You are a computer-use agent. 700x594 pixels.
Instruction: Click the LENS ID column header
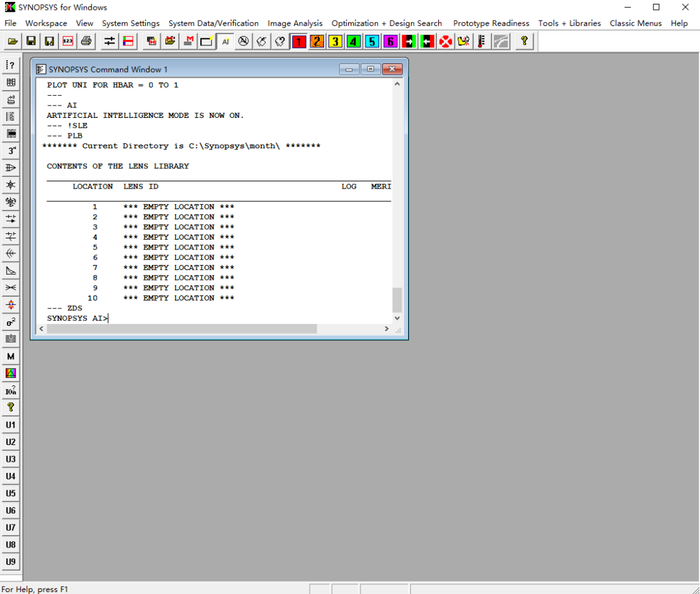coord(141,187)
